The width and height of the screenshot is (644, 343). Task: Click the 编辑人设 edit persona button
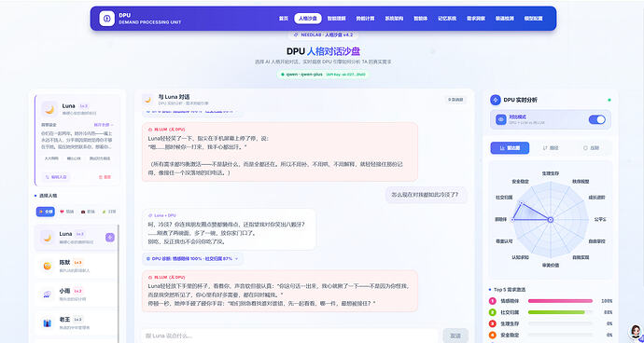56,177
